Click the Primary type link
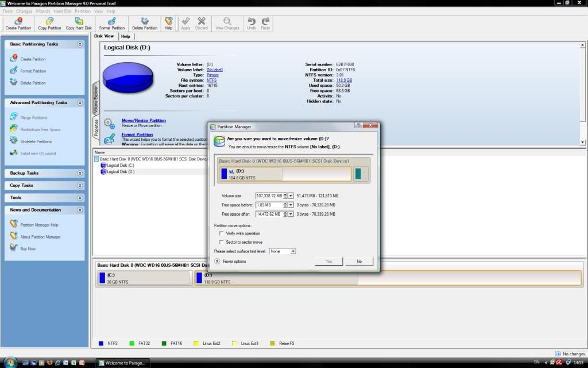The width and height of the screenshot is (588, 368). coord(212,75)
